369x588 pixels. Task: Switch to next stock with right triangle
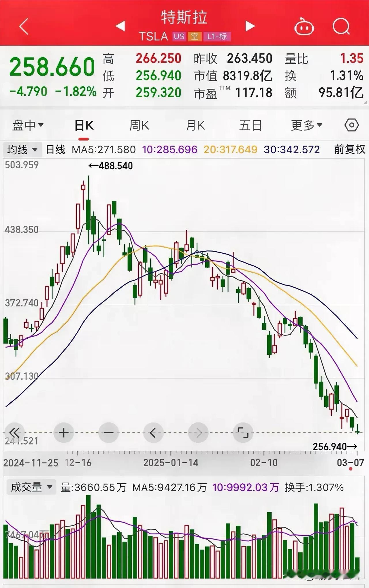point(250,26)
